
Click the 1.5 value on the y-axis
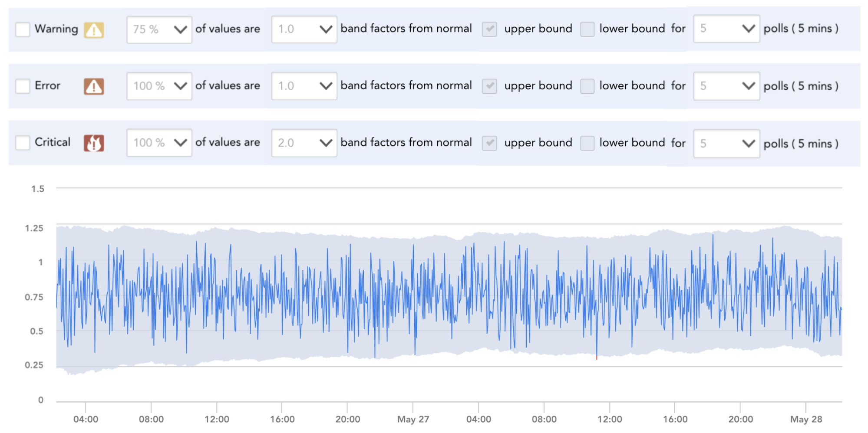click(38, 189)
